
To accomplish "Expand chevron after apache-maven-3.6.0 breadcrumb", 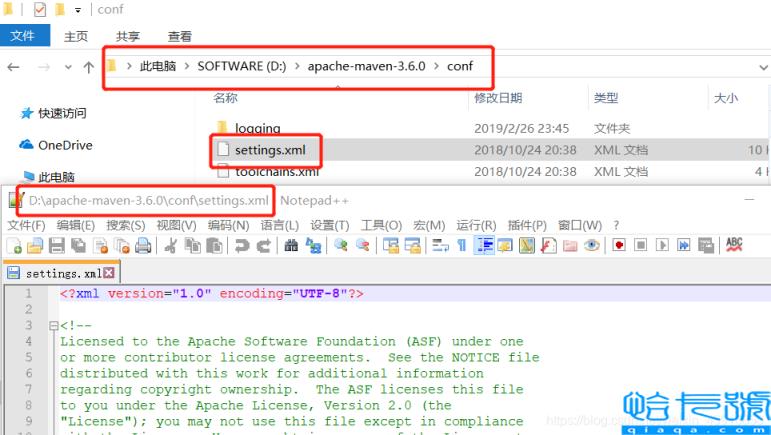I will [436, 66].
